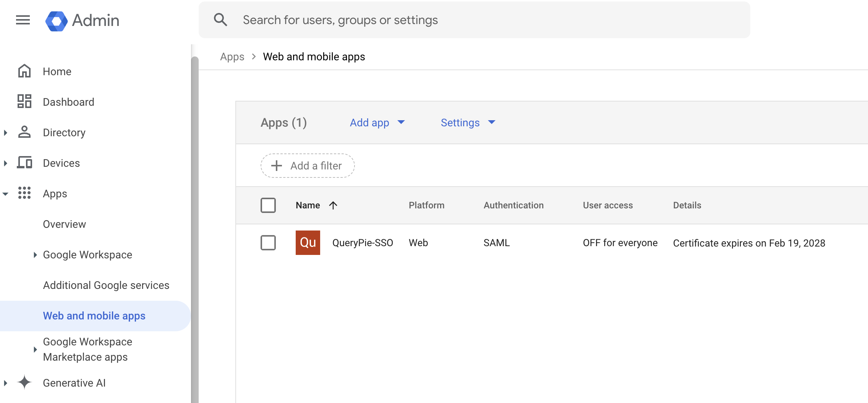Click the Dashboard grid icon

tap(24, 102)
